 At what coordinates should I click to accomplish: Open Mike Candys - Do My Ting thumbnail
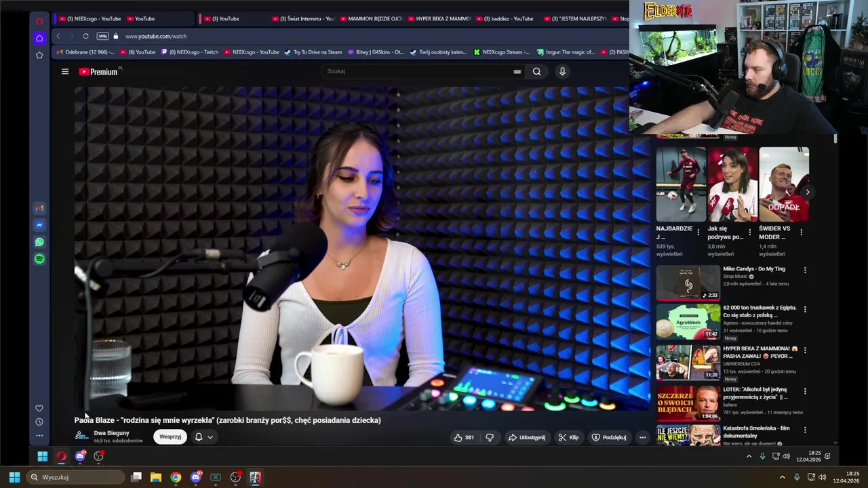pyautogui.click(x=688, y=283)
